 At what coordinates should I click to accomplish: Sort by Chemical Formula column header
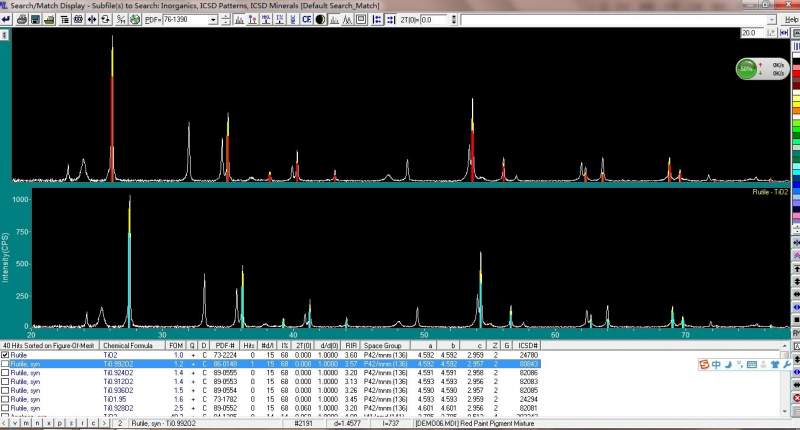pyautogui.click(x=133, y=345)
